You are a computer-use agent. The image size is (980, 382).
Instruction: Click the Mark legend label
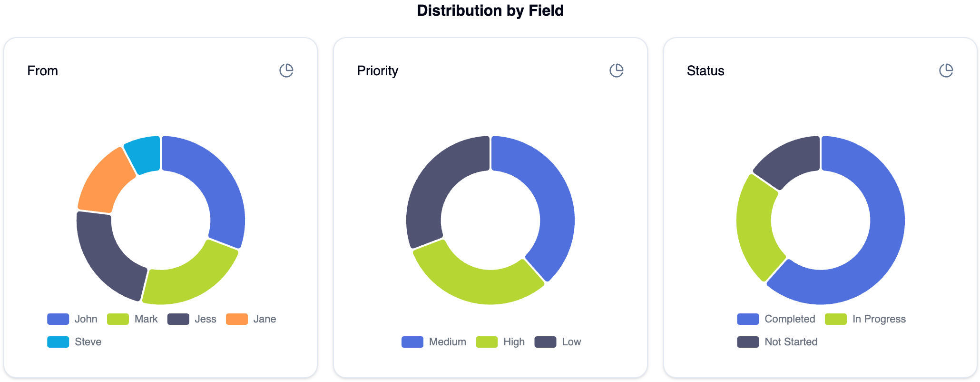pyautogui.click(x=146, y=319)
